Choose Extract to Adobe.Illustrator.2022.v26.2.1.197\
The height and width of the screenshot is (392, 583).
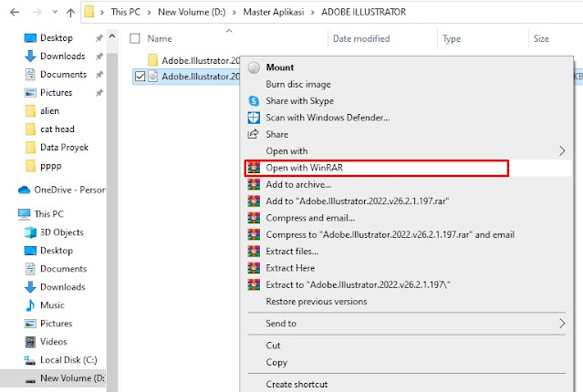358,284
